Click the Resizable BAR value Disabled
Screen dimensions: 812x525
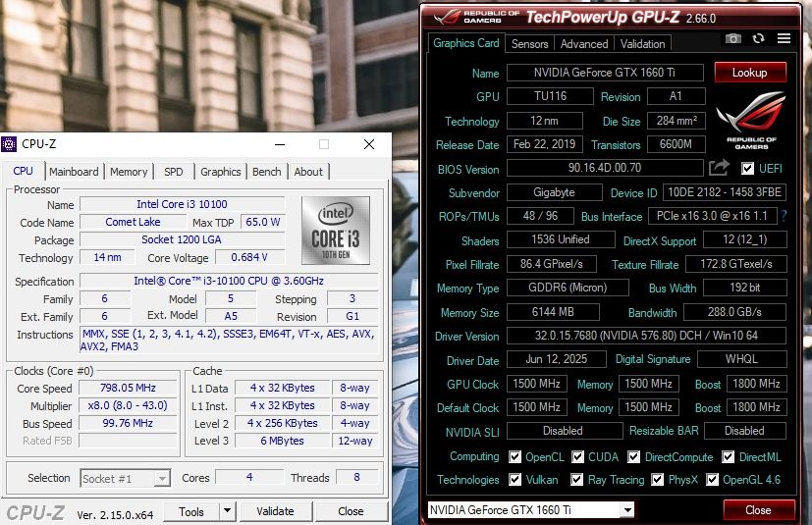744,431
